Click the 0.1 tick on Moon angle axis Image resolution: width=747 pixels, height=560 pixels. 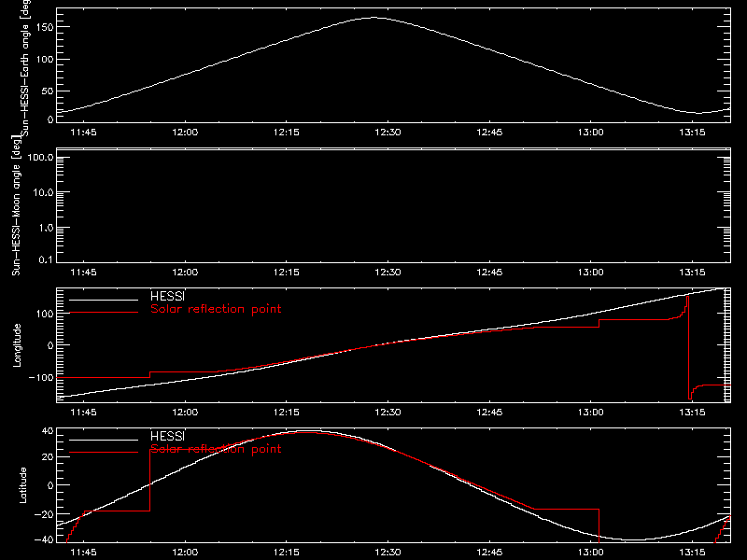[x=46, y=260]
